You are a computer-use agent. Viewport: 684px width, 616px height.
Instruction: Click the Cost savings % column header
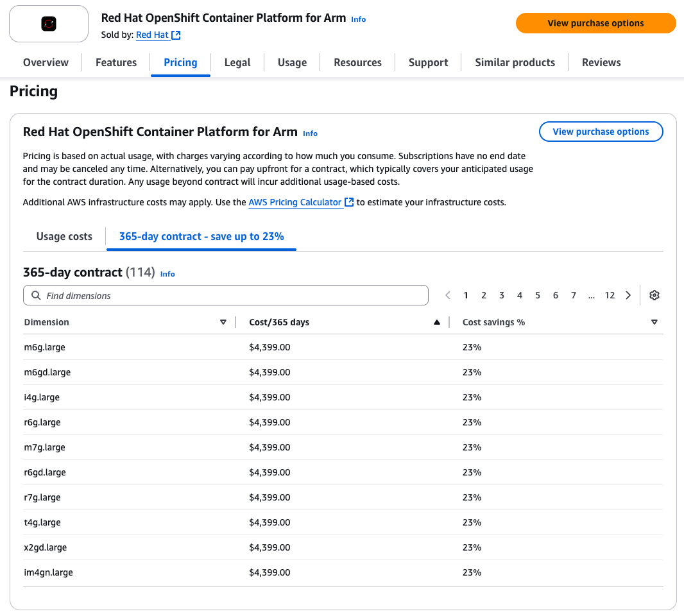493,322
